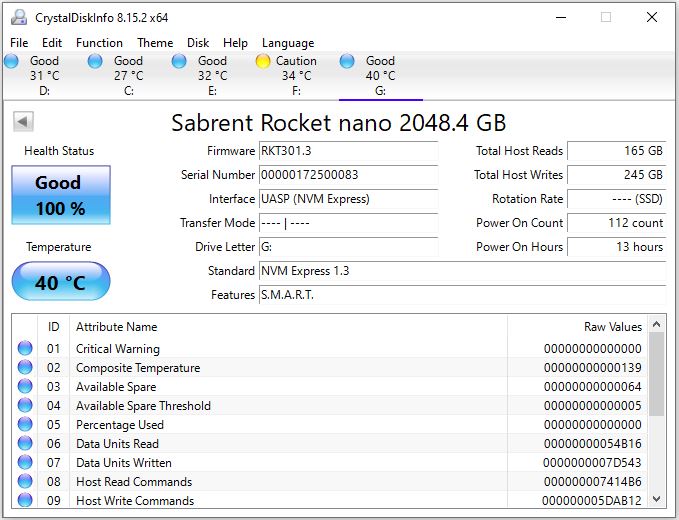
Task: Click the Serial Number field
Action: click(348, 175)
